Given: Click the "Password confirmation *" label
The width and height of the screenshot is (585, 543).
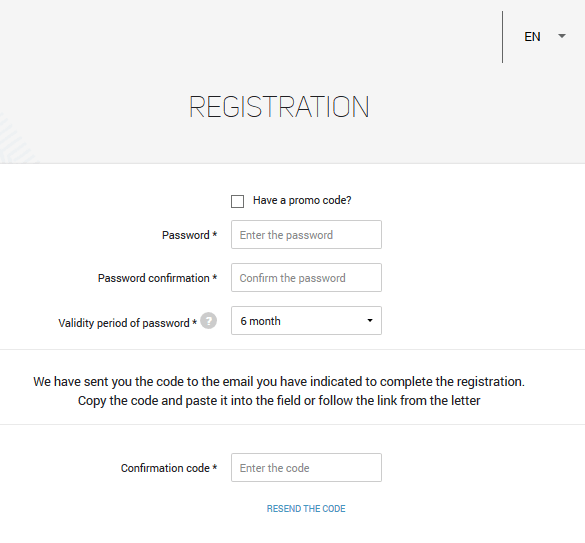Looking at the screenshot, I should 157,278.
